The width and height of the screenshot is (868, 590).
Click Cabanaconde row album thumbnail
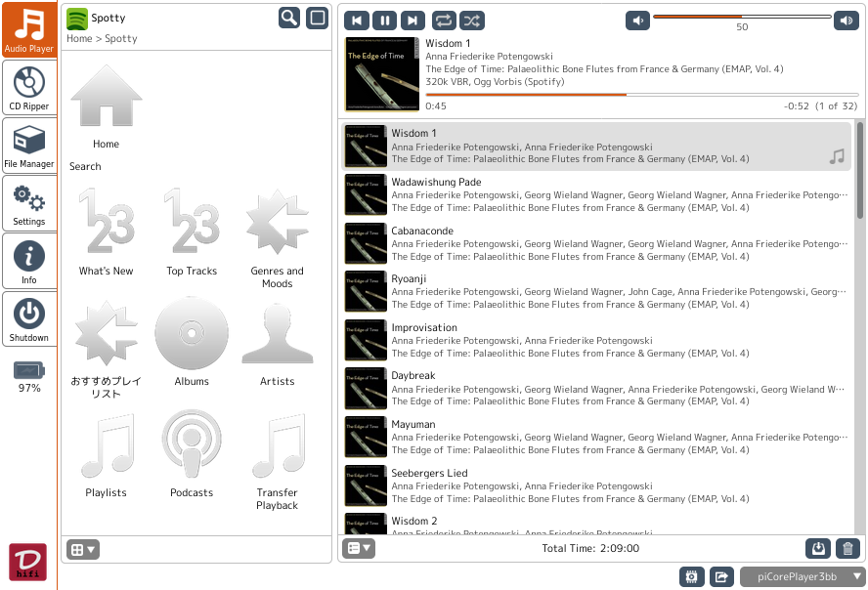(x=366, y=243)
